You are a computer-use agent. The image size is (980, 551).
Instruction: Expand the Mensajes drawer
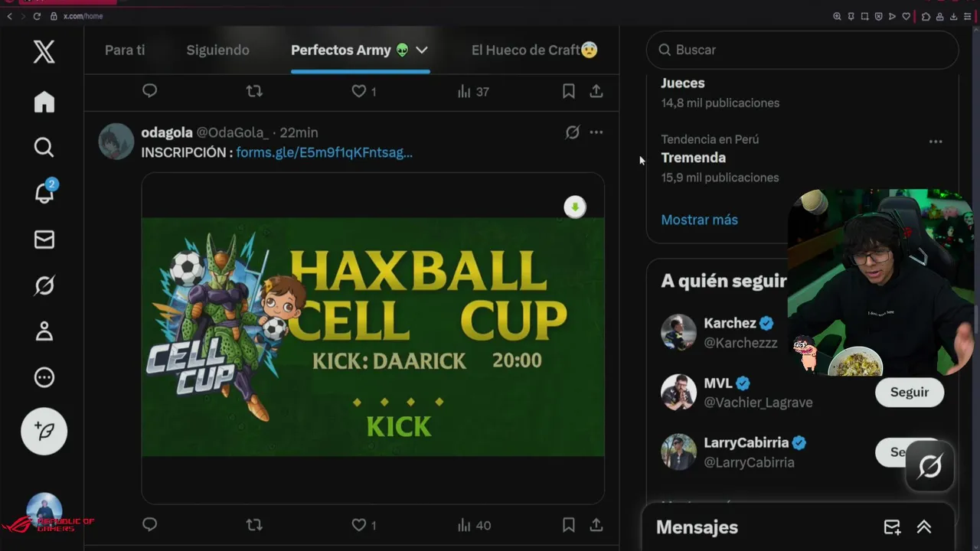coord(924,527)
